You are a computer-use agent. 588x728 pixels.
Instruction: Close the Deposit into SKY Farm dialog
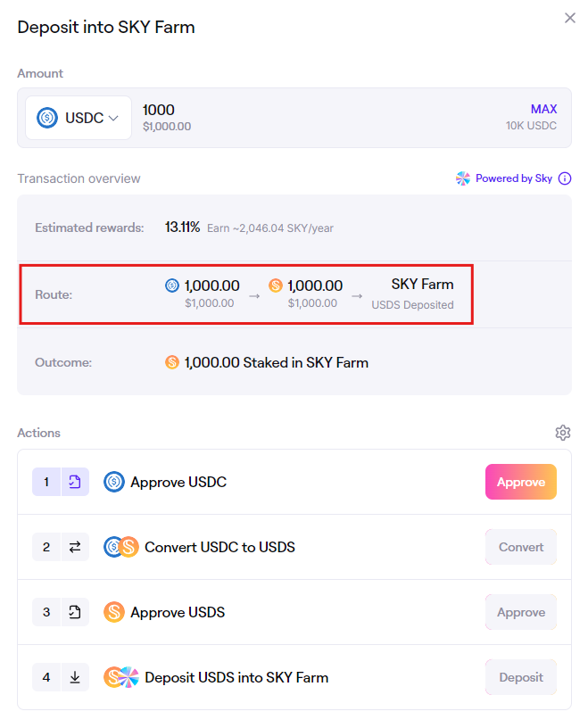click(570, 18)
